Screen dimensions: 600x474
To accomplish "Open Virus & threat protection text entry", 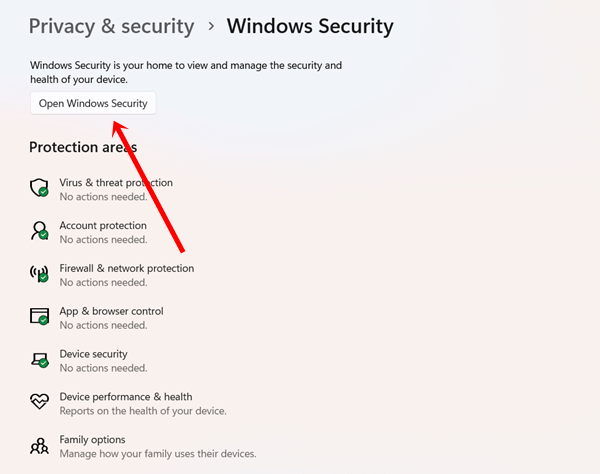I will pos(116,183).
